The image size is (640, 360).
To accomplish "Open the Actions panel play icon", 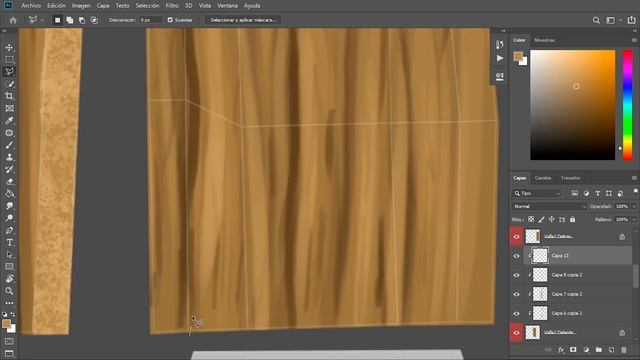I will (x=500, y=58).
